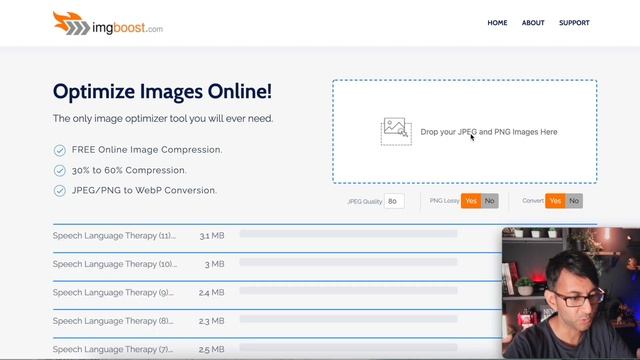Focus the JPEG Quality input field
Image resolution: width=640 pixels, height=360 pixels.
click(394, 201)
